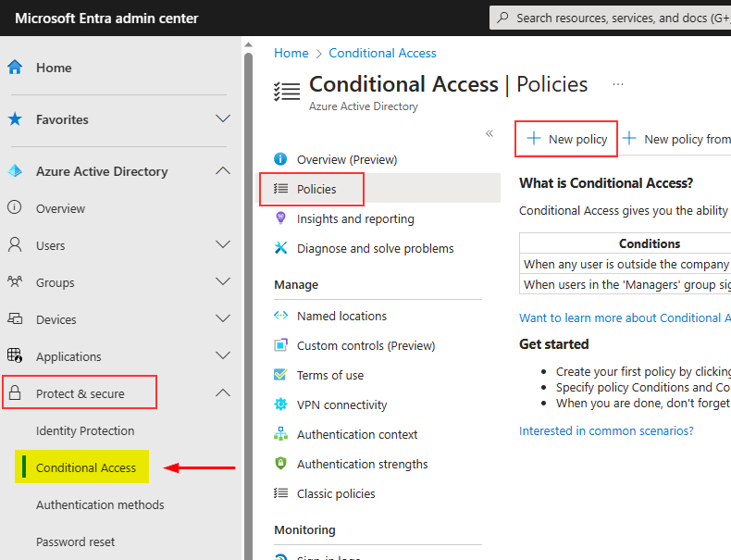Screen dimensions: 731x560
Task: Collapse the inner menu with double chevron
Action: pyautogui.click(x=489, y=133)
